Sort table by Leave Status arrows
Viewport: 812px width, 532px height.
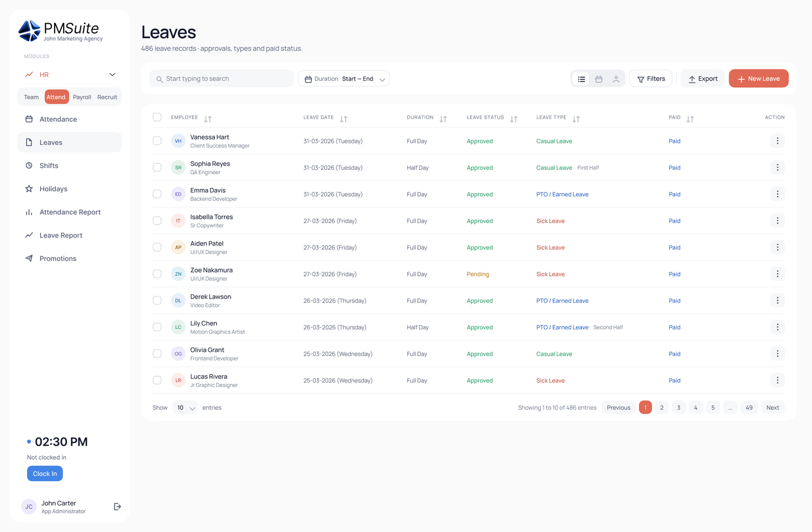514,119
